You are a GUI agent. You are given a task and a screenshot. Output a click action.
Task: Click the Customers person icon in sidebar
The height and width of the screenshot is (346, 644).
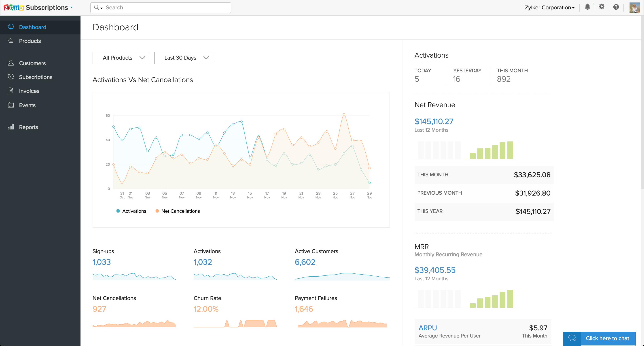coord(11,63)
